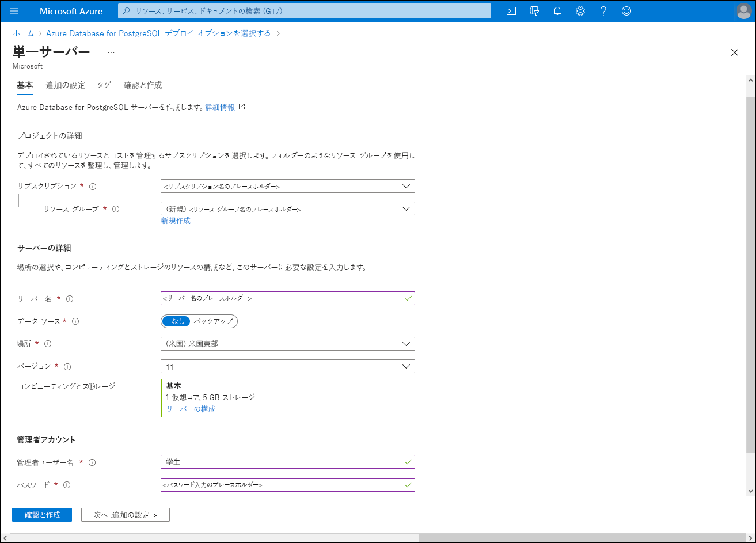The image size is (756, 543).
Task: Click the info icon next to 管理者ユーザー名
Action: [x=92, y=462]
